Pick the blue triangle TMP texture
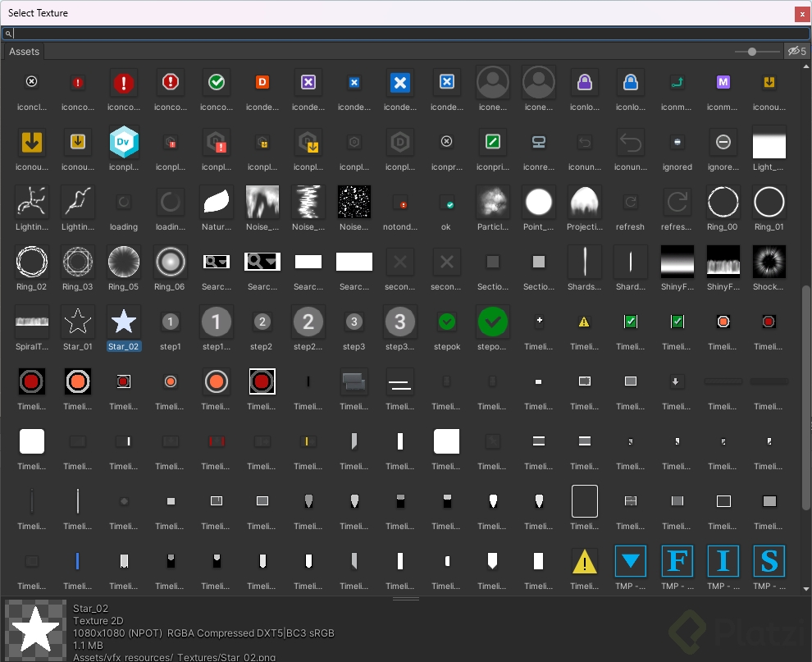The height and width of the screenshot is (662, 812). [630, 561]
